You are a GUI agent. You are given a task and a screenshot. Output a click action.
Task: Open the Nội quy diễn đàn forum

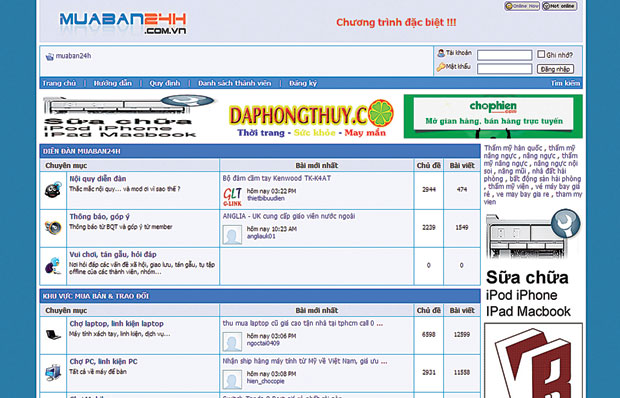(x=98, y=179)
